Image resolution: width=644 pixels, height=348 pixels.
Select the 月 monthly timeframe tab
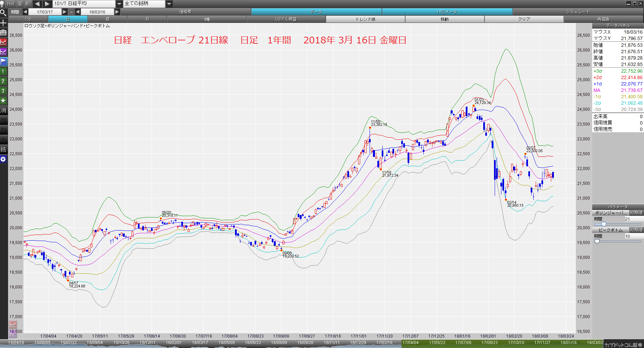(x=147, y=19)
